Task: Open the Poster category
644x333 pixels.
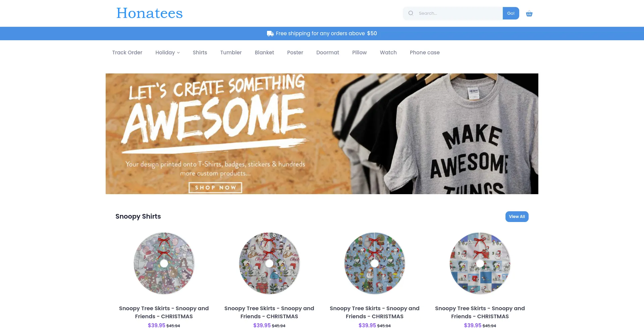Action: [295, 53]
